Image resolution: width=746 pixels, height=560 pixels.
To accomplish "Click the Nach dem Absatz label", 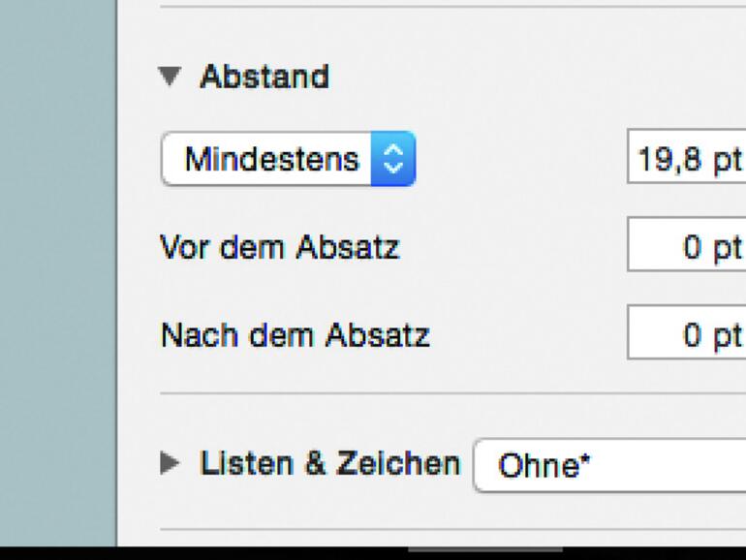I will click(x=295, y=335).
